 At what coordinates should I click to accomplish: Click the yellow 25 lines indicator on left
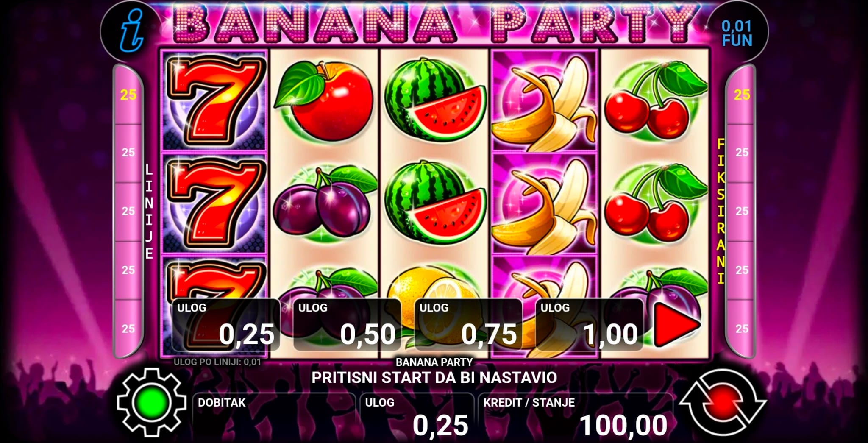[x=128, y=95]
